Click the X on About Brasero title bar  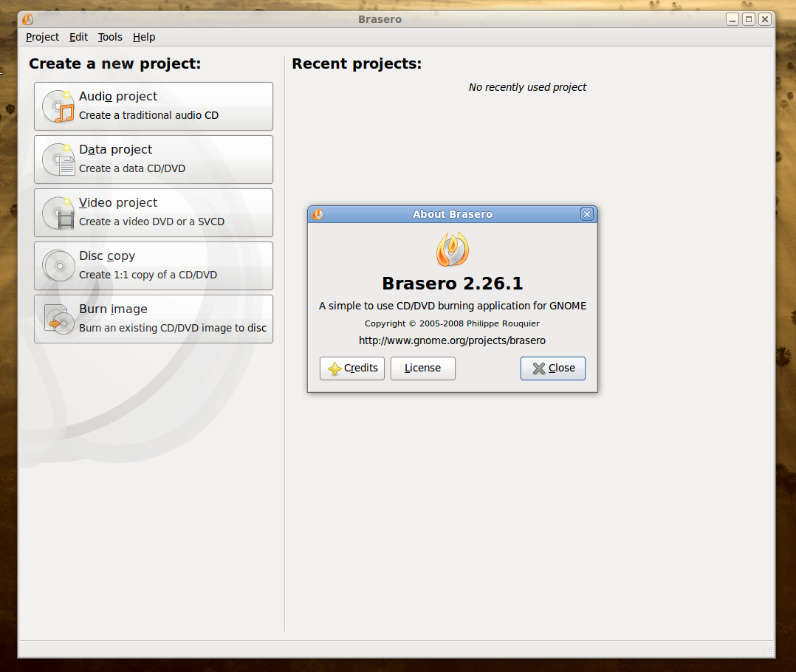587,214
